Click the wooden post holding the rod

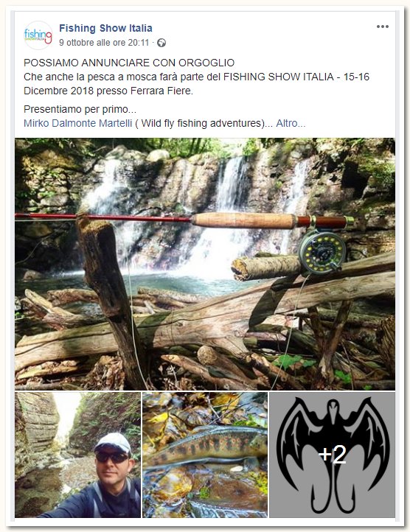(108, 298)
